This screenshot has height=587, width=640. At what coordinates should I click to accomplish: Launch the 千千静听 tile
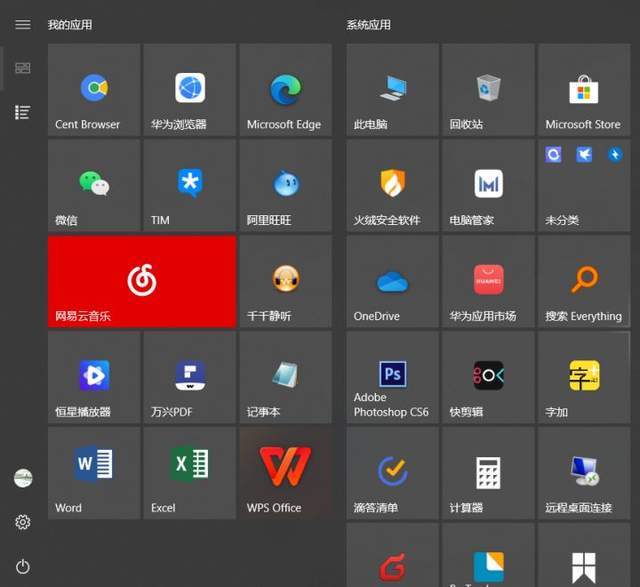coord(286,282)
